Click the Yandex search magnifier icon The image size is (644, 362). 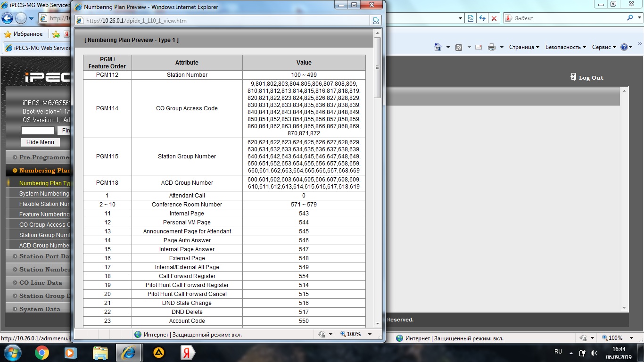630,18
